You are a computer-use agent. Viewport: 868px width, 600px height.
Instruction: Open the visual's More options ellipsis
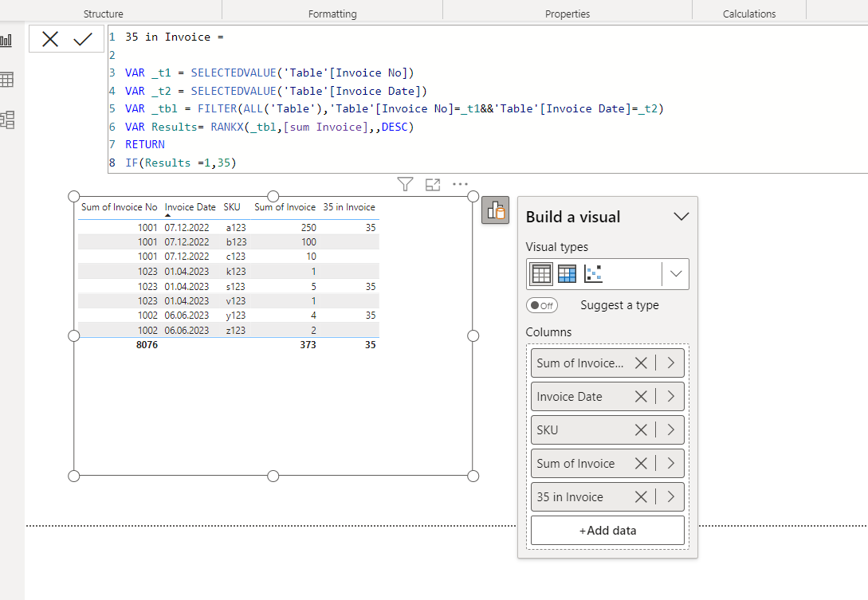click(460, 184)
